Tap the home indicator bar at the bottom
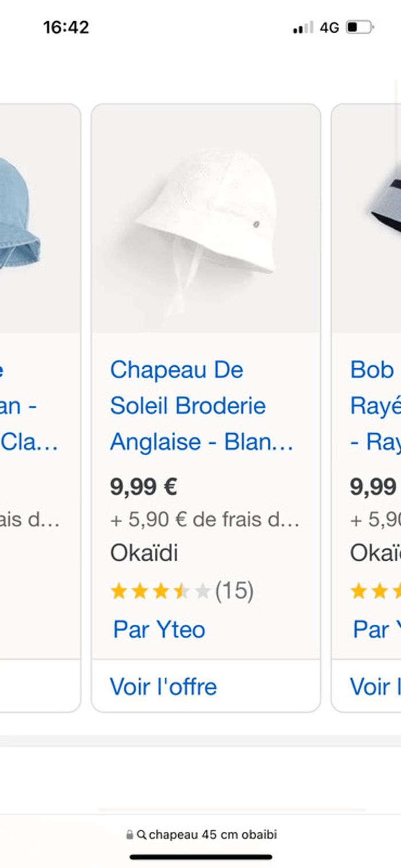This screenshot has height=868, width=401. pyautogui.click(x=200, y=857)
